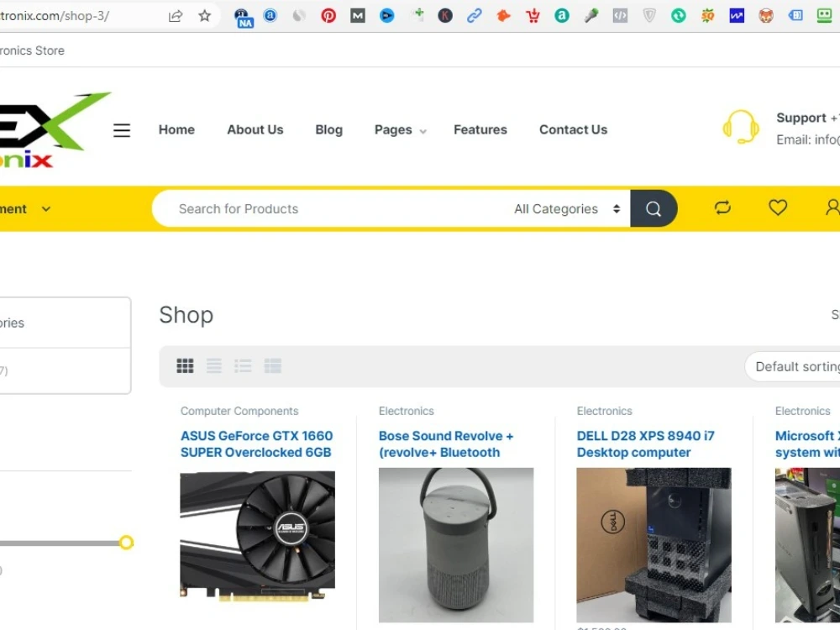Click the green circled 'a' extension

(562, 16)
